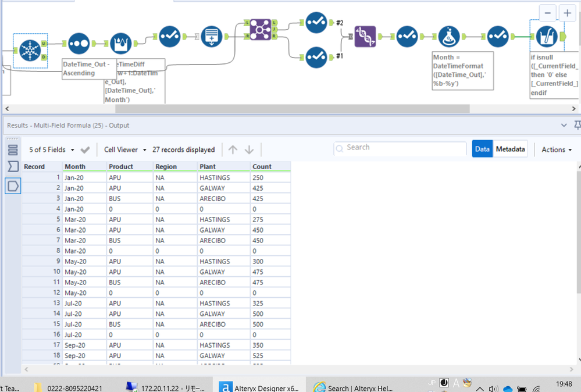The width and height of the screenshot is (581, 392).
Task: Click the checkmark apply fields icon
Action: click(x=85, y=149)
